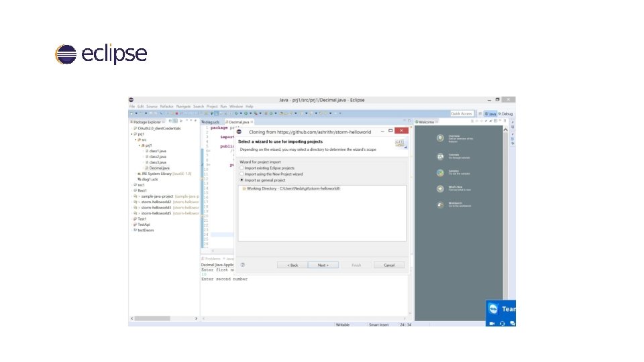
Task: Click Welcome view scroll up arrow
Action: [x=506, y=129]
